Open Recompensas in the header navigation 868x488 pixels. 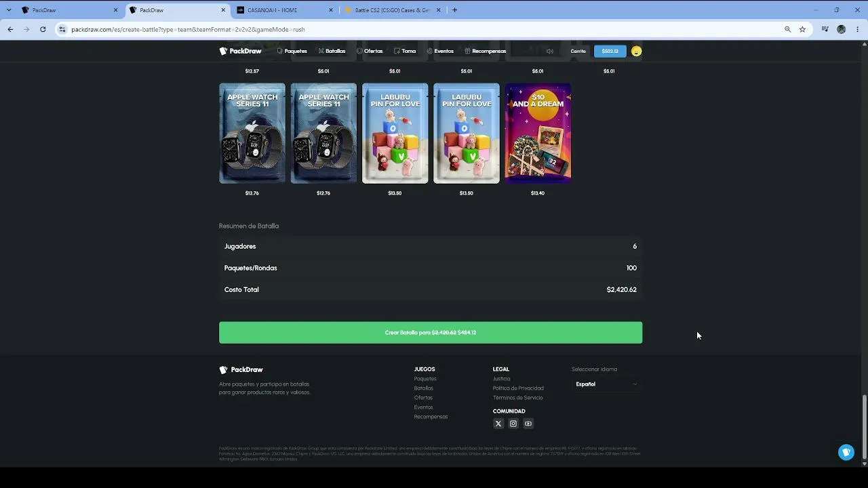pos(486,51)
